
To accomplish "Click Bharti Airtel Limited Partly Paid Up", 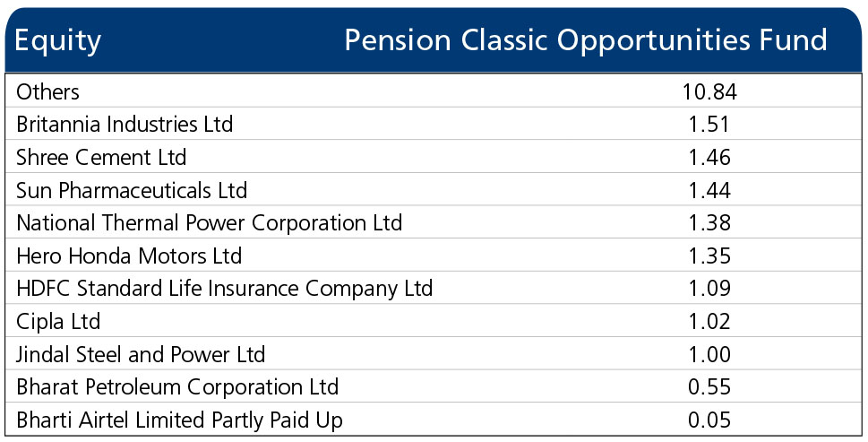I will coord(179,420).
